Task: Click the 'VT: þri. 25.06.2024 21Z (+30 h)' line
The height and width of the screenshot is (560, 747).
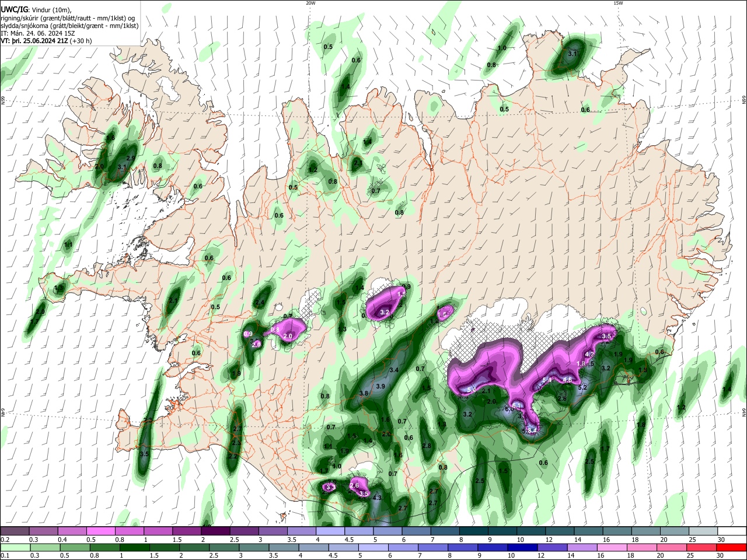Action: coord(46,41)
